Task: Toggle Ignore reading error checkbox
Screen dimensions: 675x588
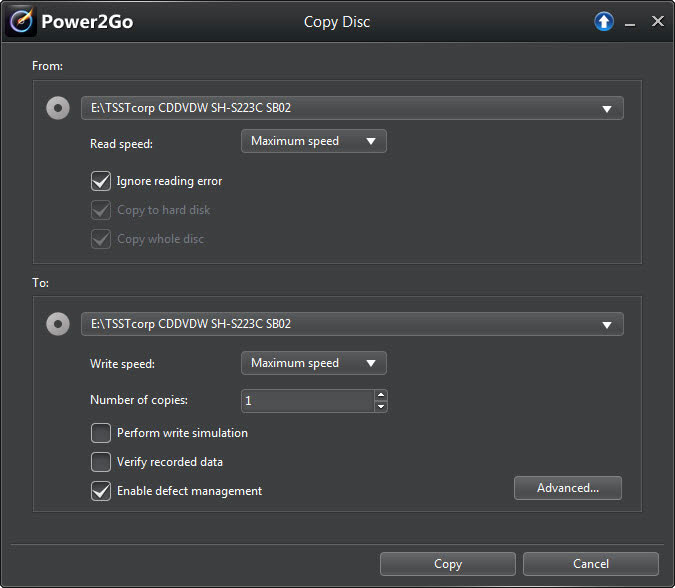Action: click(101, 181)
